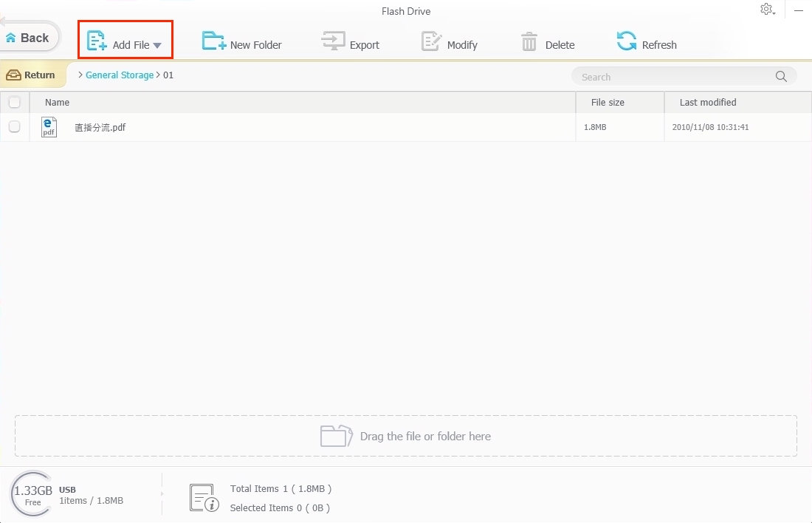812x523 pixels.
Task: Click the Modify label
Action: (x=462, y=45)
